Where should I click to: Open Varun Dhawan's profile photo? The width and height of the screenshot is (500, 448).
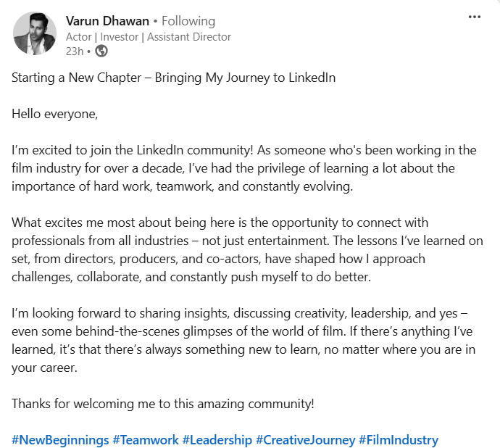(x=35, y=33)
